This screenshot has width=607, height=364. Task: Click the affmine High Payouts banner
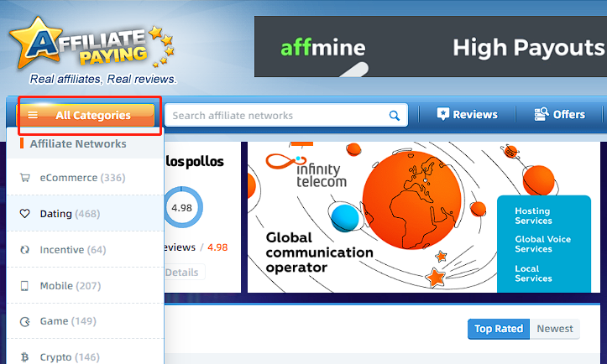coord(431,46)
